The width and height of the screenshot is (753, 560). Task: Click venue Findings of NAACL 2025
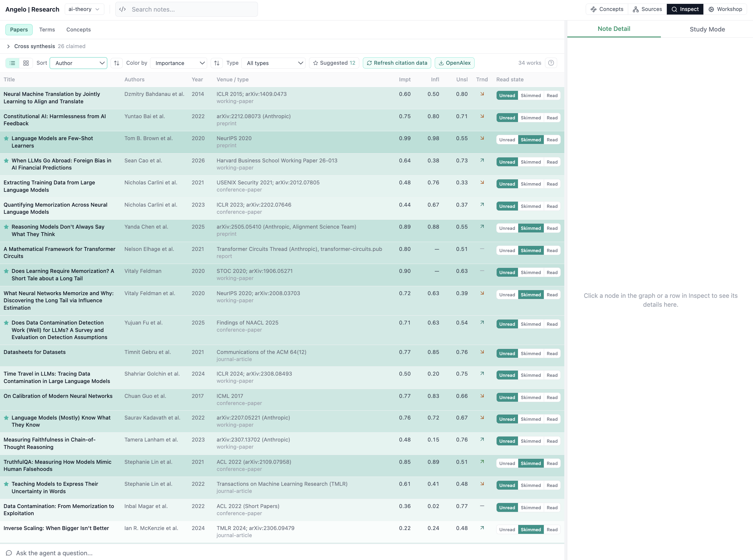[248, 323]
